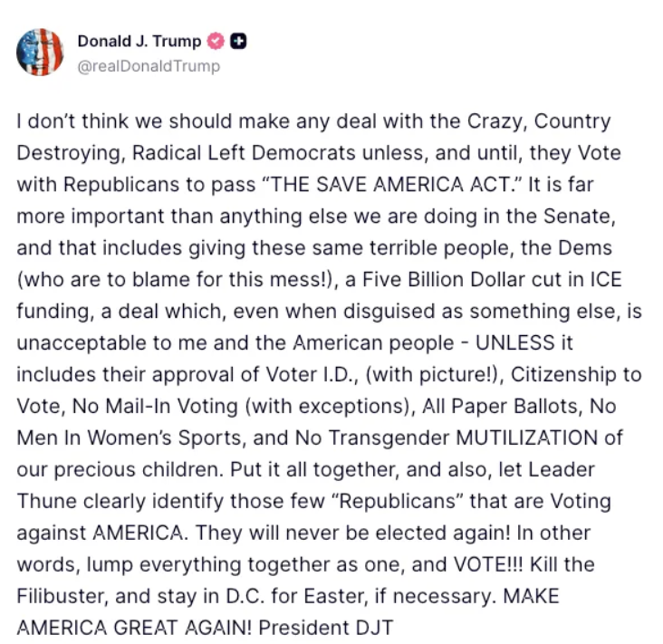The width and height of the screenshot is (663, 644).
Task: Click the pink verified checkmark badge
Action: [216, 41]
